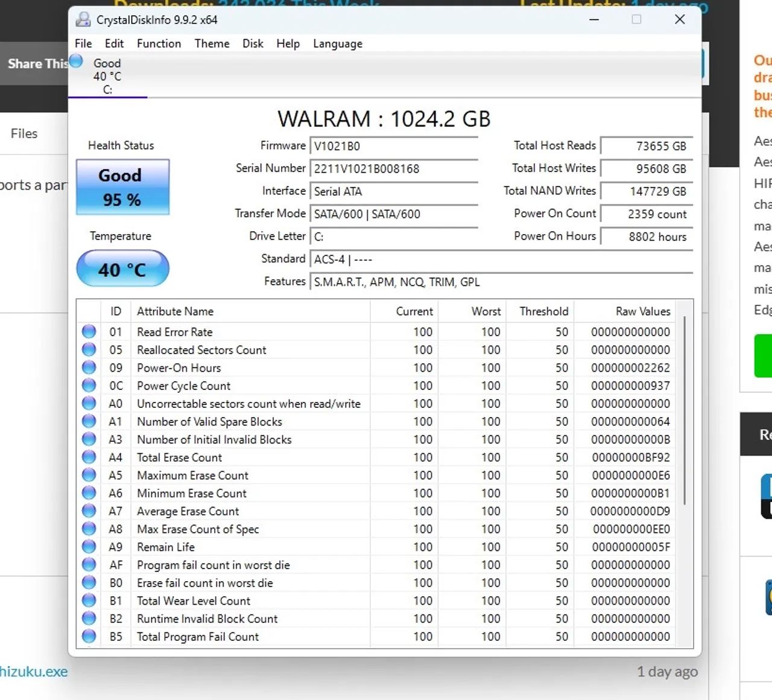Screen dimensions: 772x700
Task: Open the Function menu
Action: pyautogui.click(x=159, y=43)
